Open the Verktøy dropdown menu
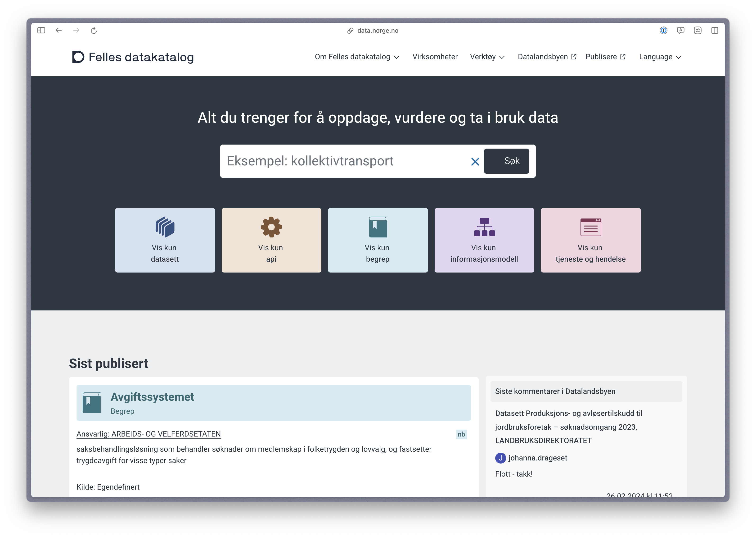756x537 pixels. (487, 57)
